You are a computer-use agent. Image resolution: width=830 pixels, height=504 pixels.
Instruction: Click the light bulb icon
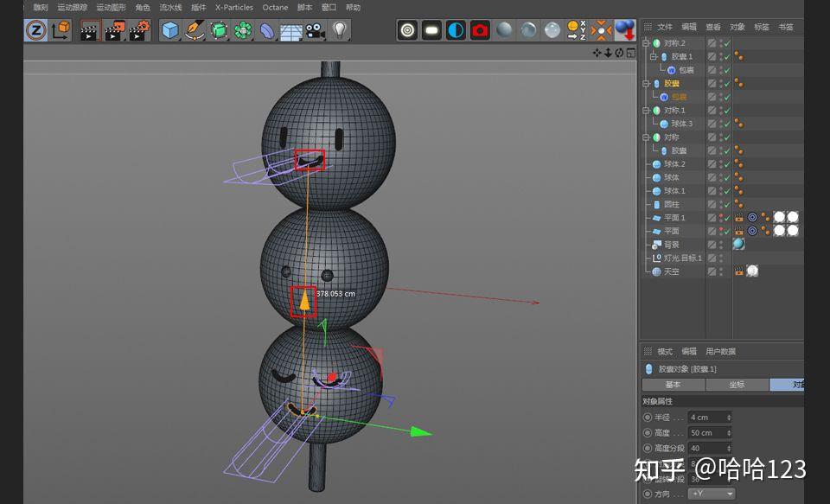coord(340,31)
